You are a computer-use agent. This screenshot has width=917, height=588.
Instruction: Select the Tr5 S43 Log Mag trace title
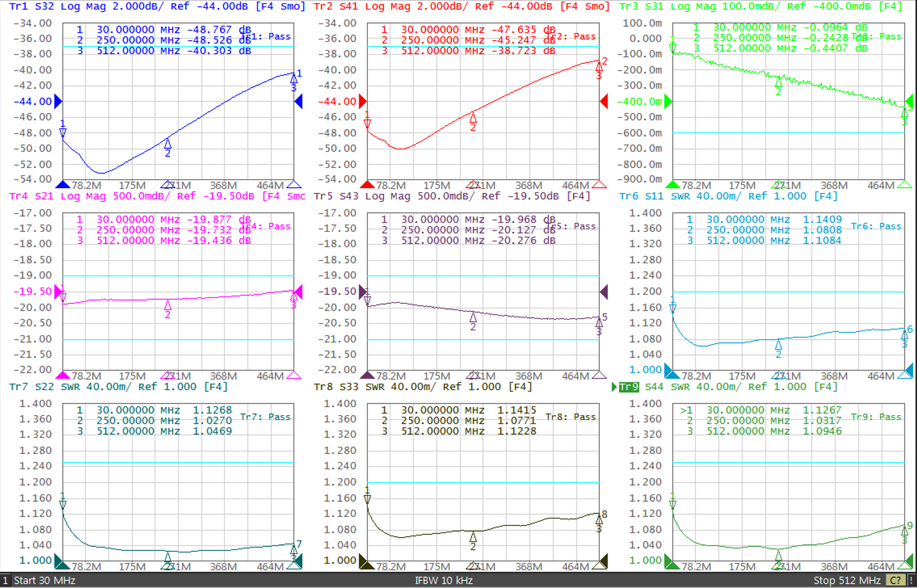tap(452, 196)
